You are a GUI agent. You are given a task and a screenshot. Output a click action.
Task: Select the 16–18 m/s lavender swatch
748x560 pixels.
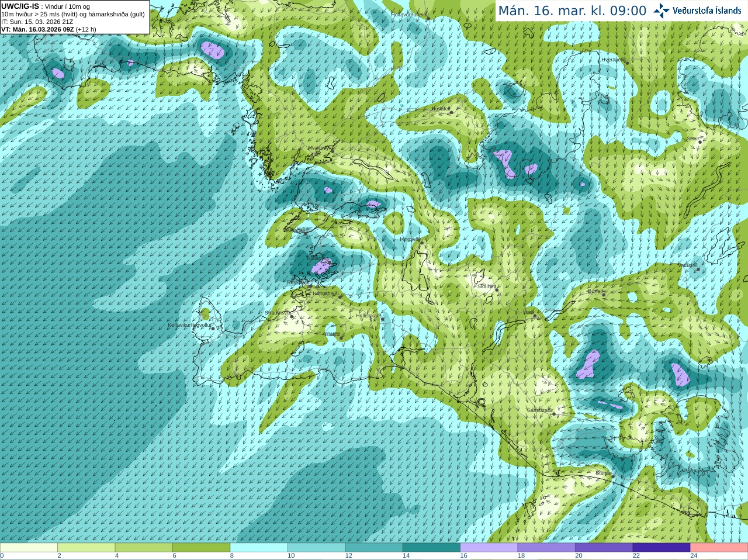pos(489,548)
